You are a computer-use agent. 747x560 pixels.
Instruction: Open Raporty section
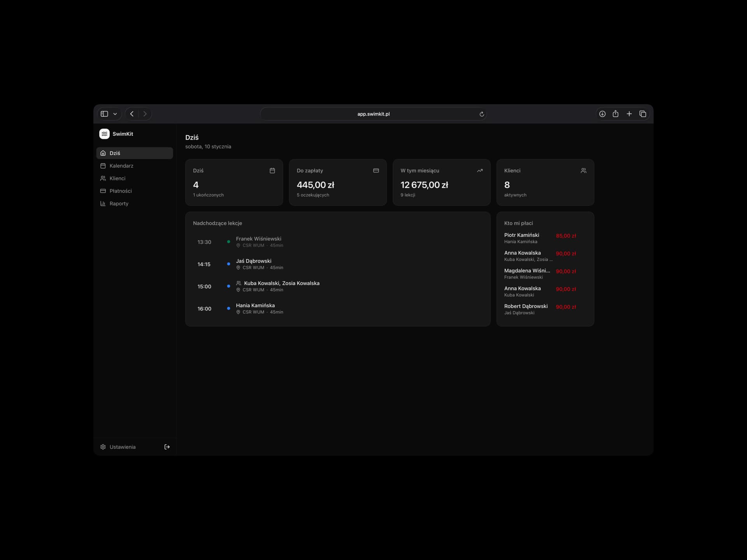(x=119, y=203)
